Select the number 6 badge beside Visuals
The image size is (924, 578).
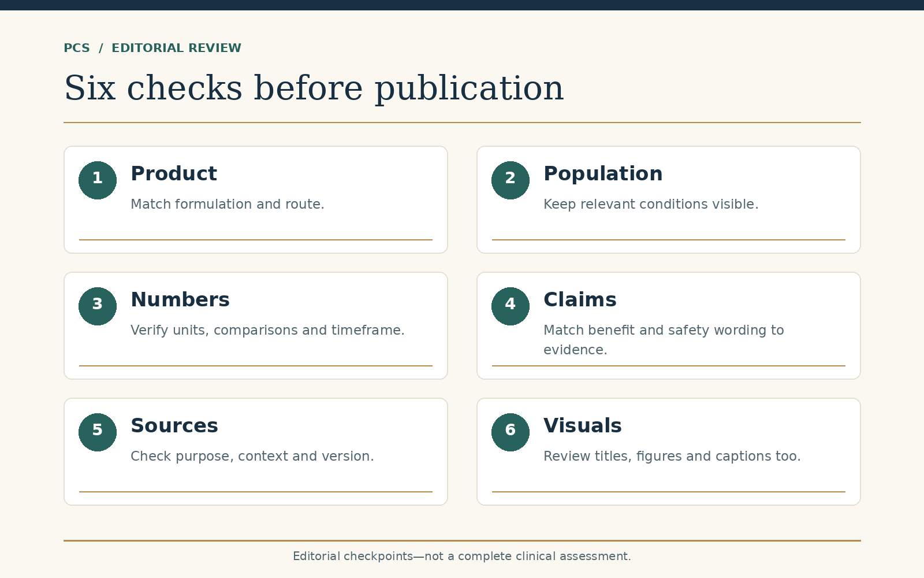tap(511, 432)
